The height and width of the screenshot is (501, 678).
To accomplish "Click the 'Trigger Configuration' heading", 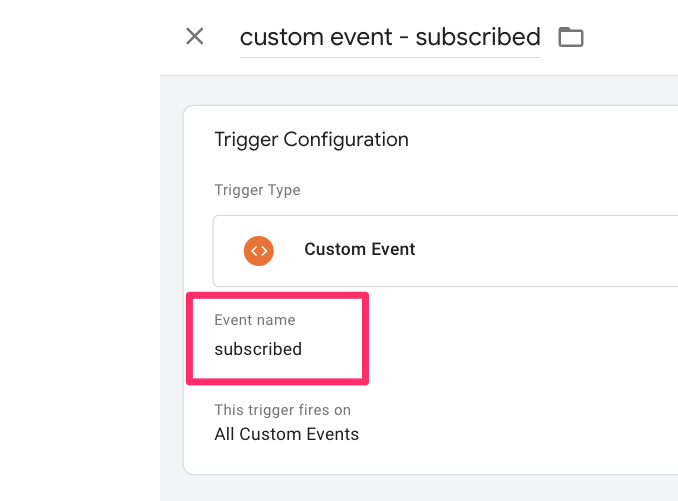I will pos(311,140).
